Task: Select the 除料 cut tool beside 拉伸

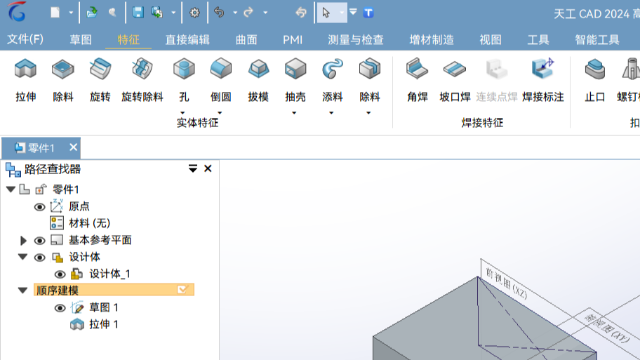Action: click(63, 79)
